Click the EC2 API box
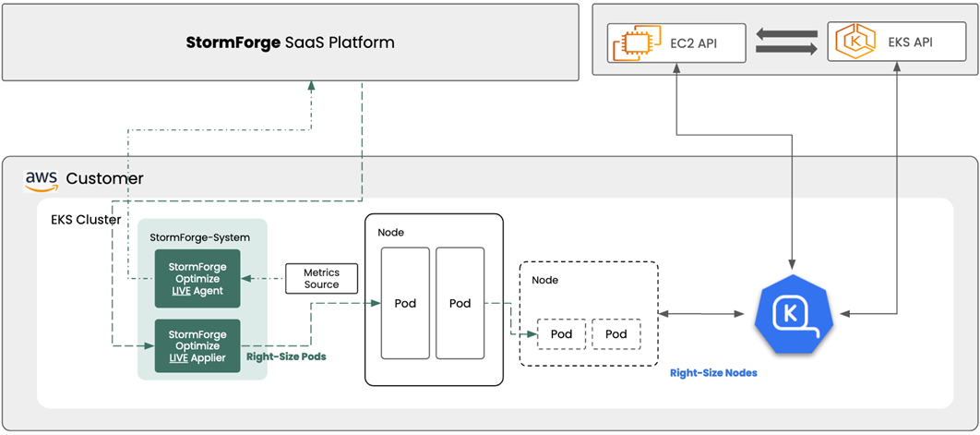This screenshot has width=980, height=435. pos(677,43)
